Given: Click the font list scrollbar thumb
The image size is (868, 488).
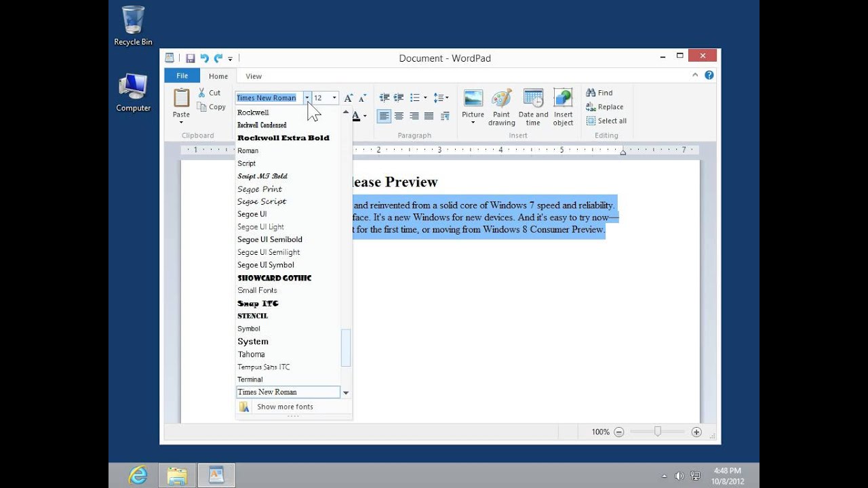Looking at the screenshot, I should click(x=346, y=348).
